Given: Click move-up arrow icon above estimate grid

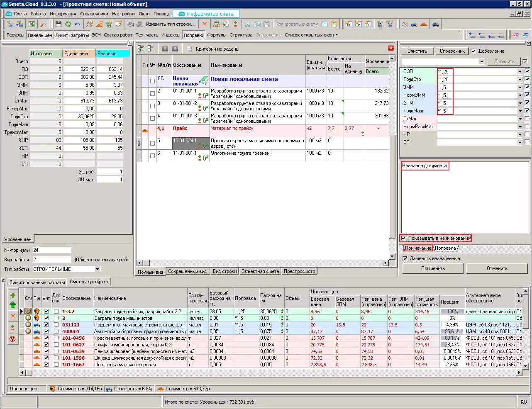Looking at the screenshot, I should [x=165, y=49].
